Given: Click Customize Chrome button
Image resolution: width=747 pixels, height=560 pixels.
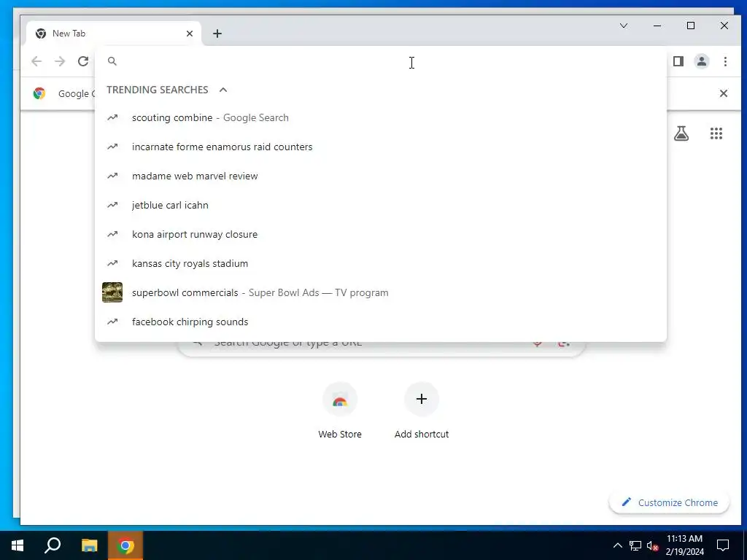Looking at the screenshot, I should 670,503.
